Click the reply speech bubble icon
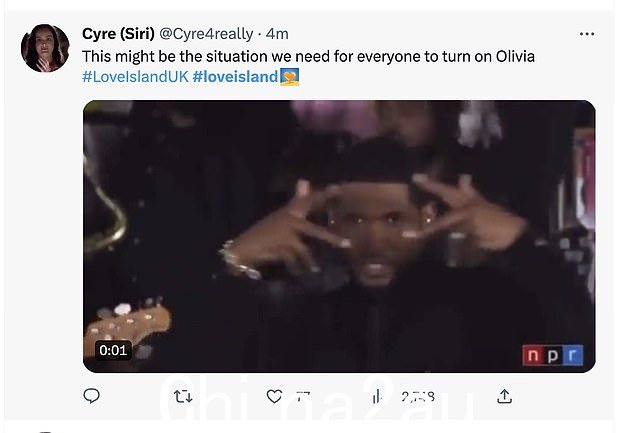The height and width of the screenshot is (433, 634). click(91, 395)
